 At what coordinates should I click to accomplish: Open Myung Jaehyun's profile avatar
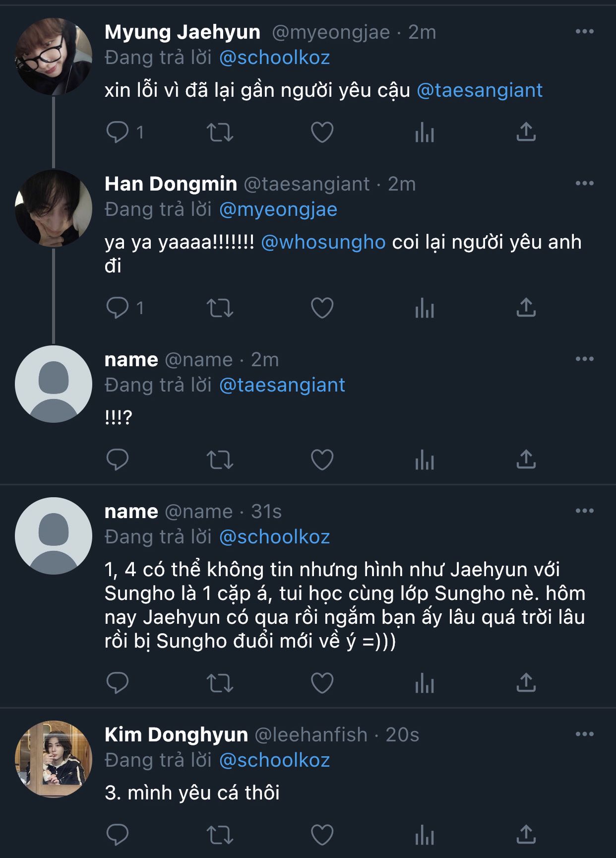coord(54,57)
